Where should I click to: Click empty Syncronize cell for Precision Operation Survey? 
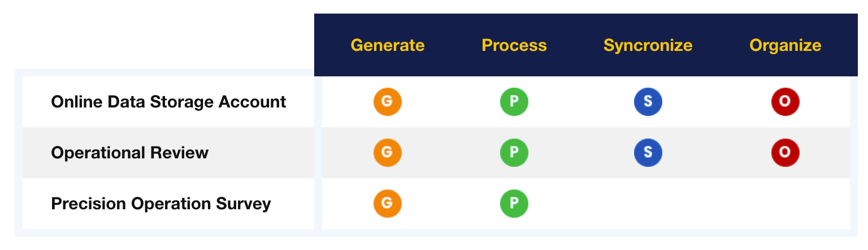(648, 204)
